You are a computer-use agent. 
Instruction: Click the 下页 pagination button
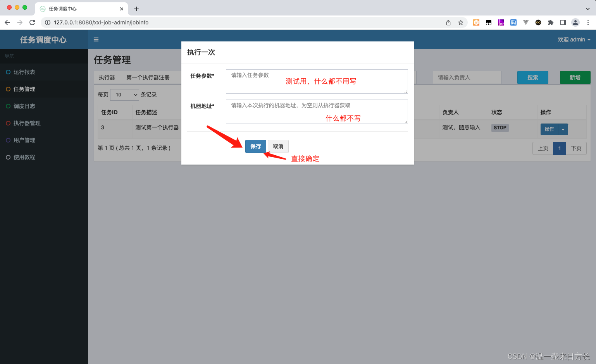576,148
